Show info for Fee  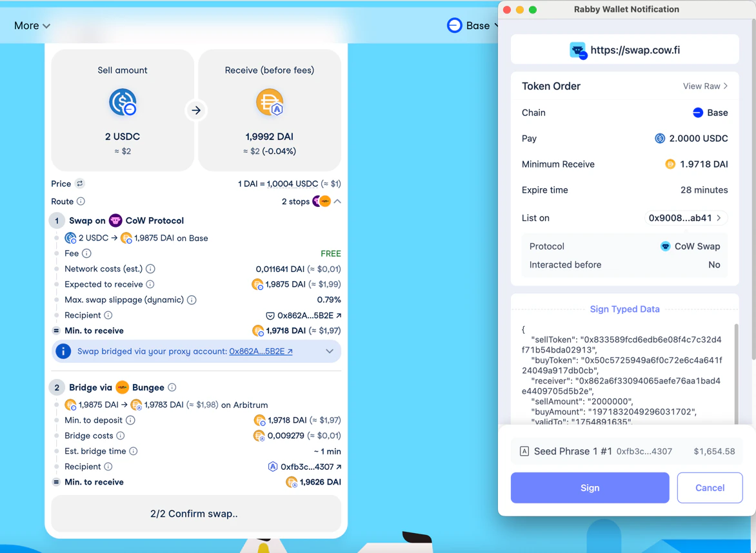click(86, 253)
